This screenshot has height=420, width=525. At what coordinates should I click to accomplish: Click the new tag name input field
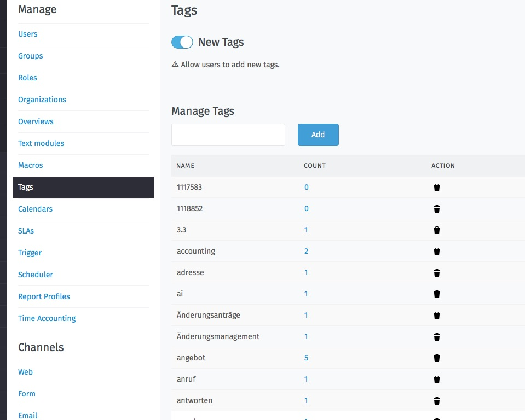228,135
